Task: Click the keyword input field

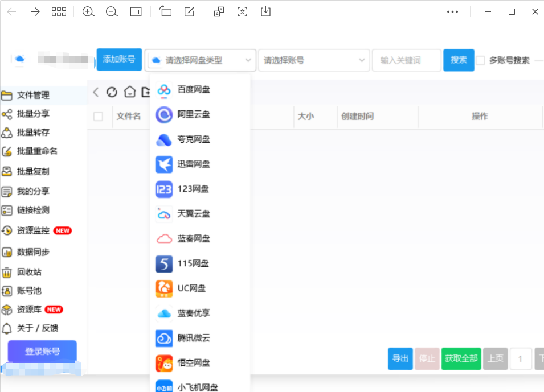Action: tap(406, 60)
